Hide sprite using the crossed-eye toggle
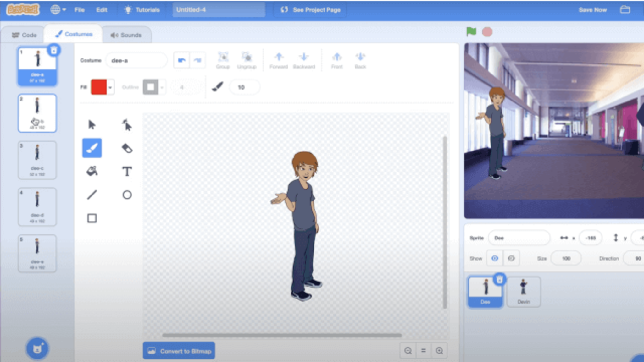This screenshot has height=362, width=644. pos(511,258)
